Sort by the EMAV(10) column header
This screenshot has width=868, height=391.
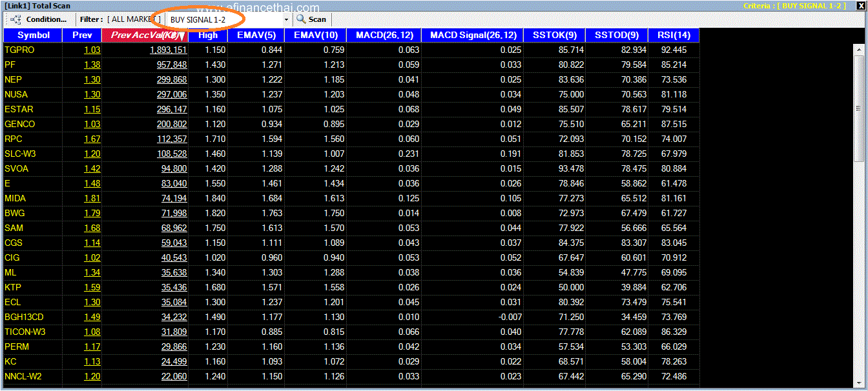click(315, 35)
